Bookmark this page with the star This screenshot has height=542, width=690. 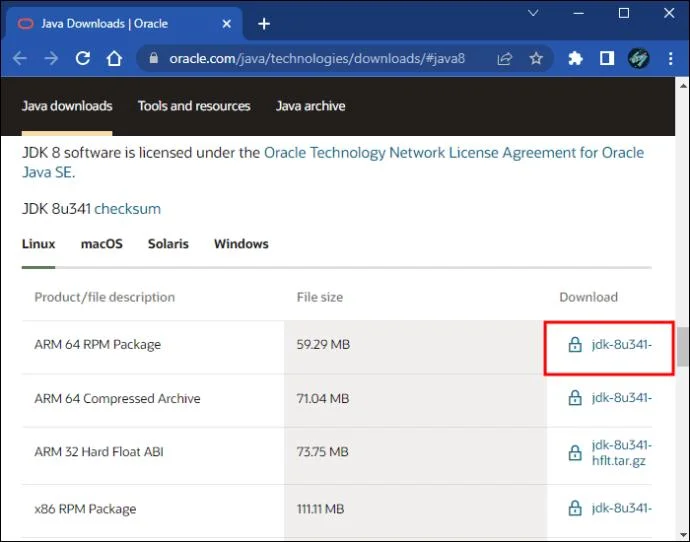click(536, 58)
